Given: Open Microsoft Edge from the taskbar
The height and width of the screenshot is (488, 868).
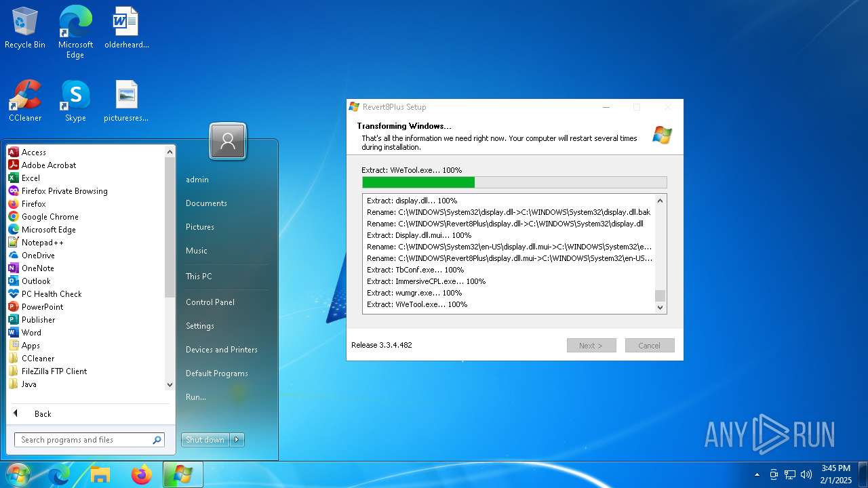Looking at the screenshot, I should pyautogui.click(x=60, y=474).
